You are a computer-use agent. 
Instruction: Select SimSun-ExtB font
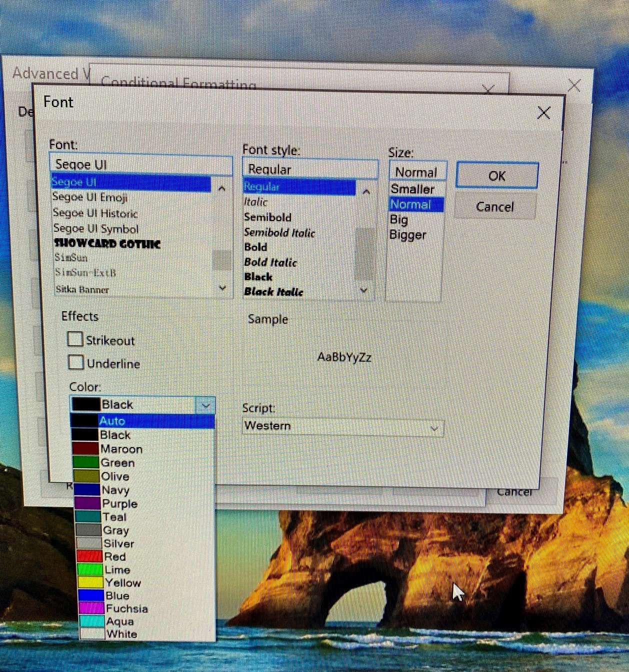(x=85, y=273)
